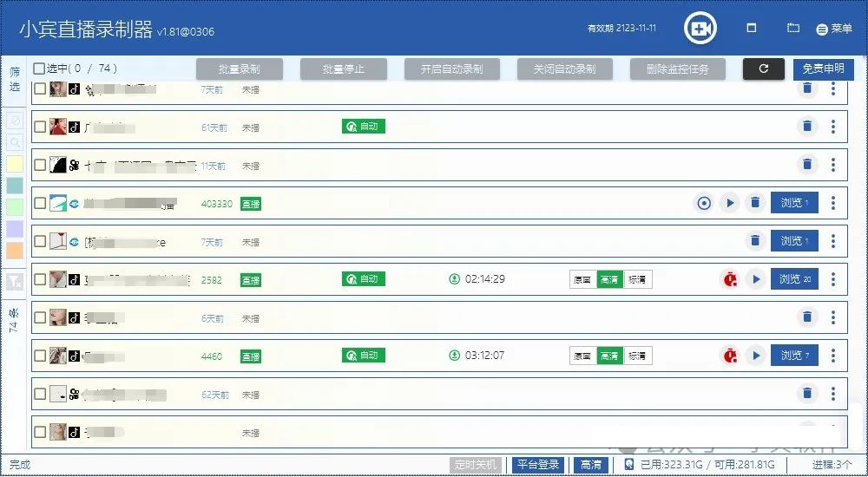Click the square window icon in header
The width and height of the screenshot is (868, 477).
(751, 29)
